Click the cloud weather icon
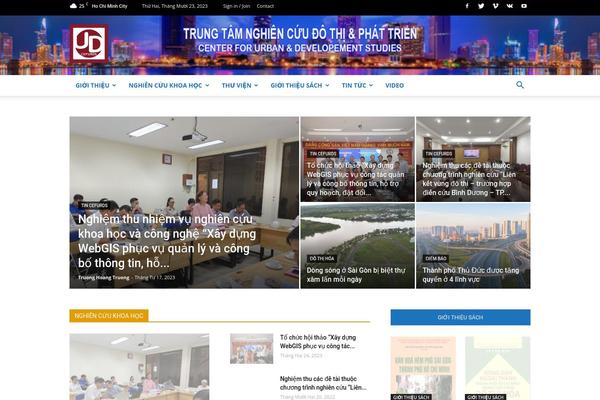This screenshot has width=600, height=400. (73, 6)
